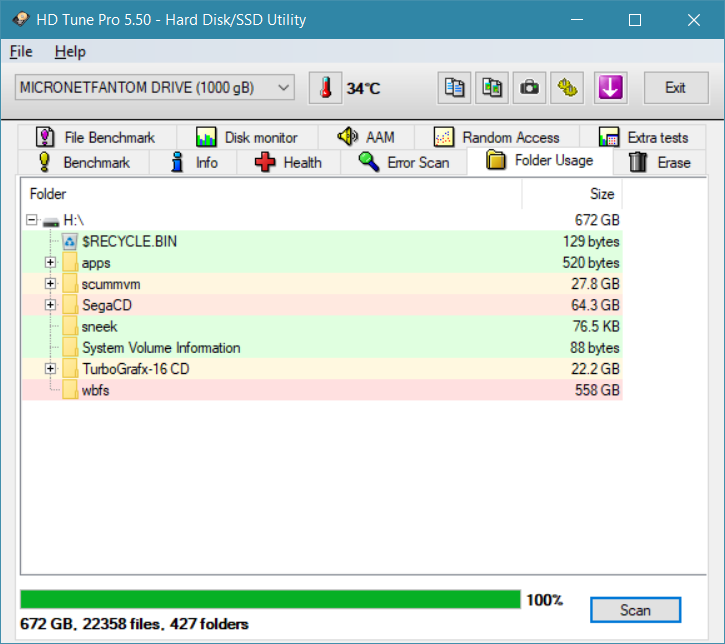Image resolution: width=725 pixels, height=644 pixels.
Task: Switch to the Random Access tab
Action: click(x=497, y=137)
